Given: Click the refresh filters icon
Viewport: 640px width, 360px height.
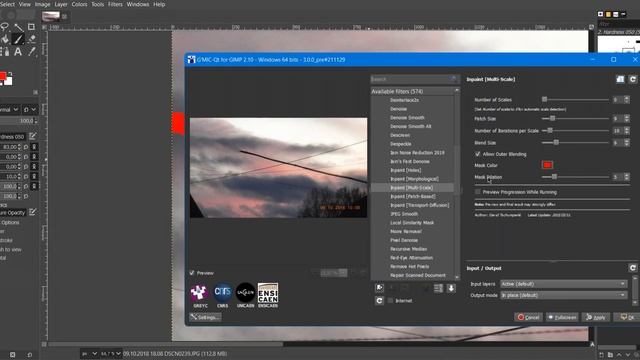Looking at the screenshot, I should (379, 300).
